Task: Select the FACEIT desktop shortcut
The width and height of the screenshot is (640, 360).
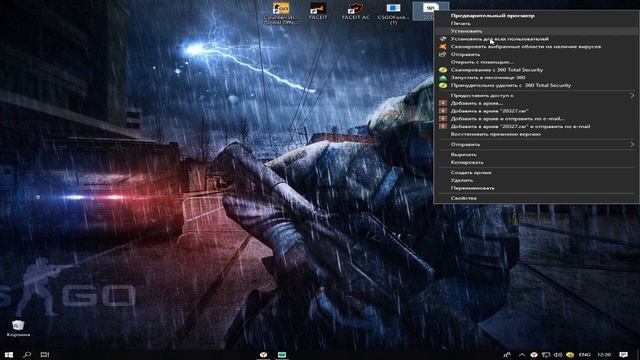Action: tap(318, 11)
